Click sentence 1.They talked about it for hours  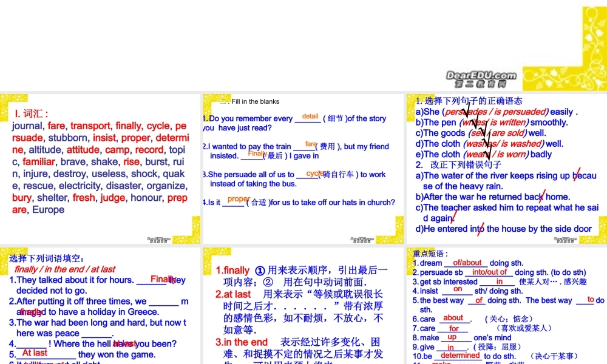[98, 285]
